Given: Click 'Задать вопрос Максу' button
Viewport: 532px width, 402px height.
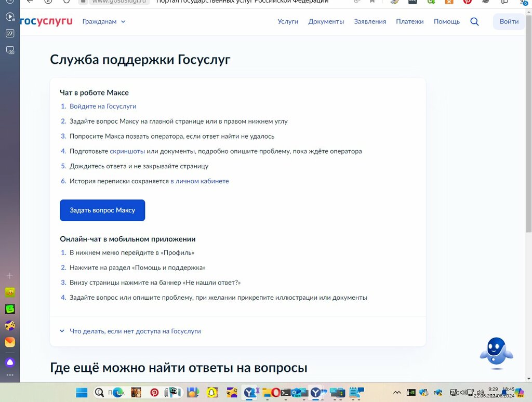Looking at the screenshot, I should click(x=102, y=210).
